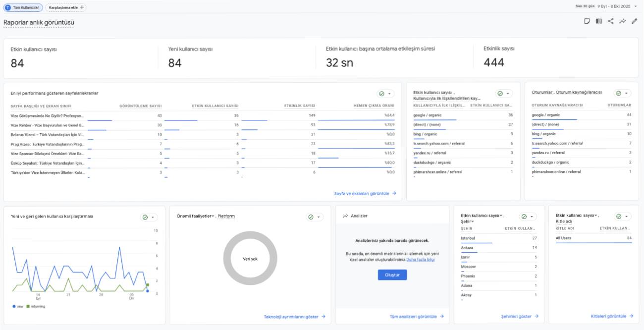Open the Şehir dimension dropdown
The width and height of the screenshot is (644, 330).
coord(473,221)
